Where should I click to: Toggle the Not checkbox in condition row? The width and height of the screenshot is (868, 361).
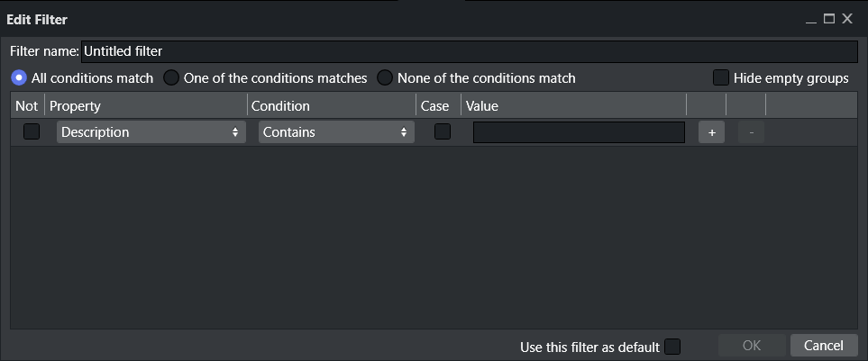point(32,132)
